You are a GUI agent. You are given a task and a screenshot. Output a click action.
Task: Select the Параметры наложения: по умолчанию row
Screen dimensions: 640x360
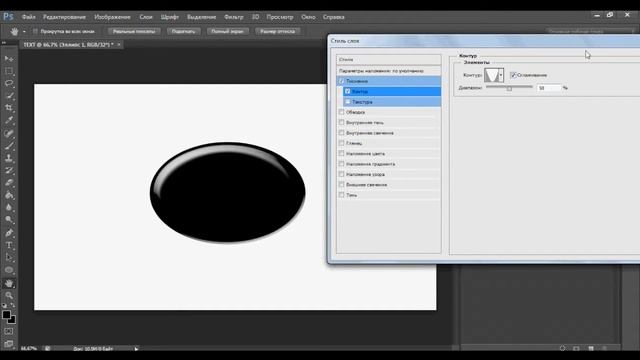(389, 71)
